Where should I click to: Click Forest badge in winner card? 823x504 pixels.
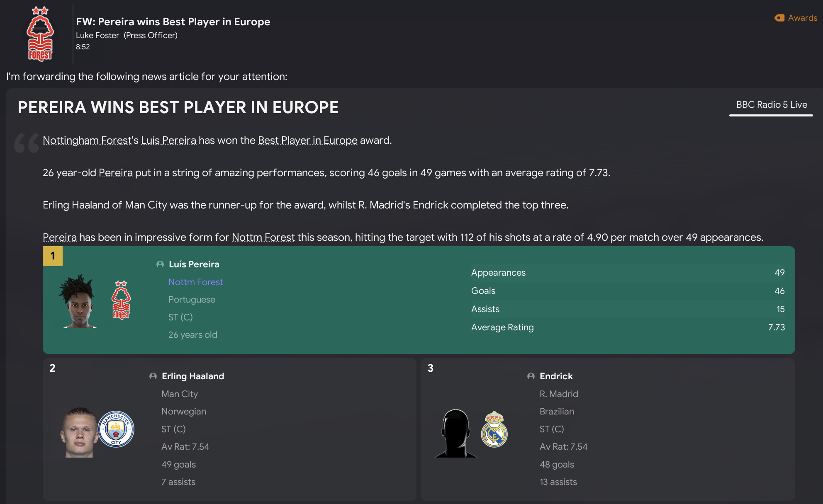point(121,300)
